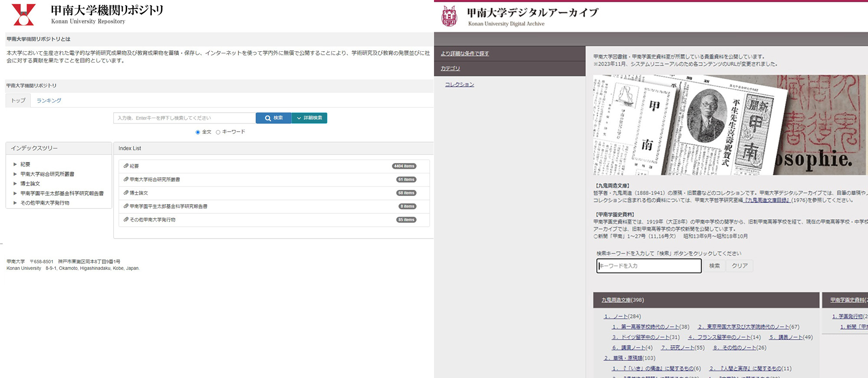Click the Konan Digital Archive crest logo
Screen dimensions: 868x378
(449, 16)
